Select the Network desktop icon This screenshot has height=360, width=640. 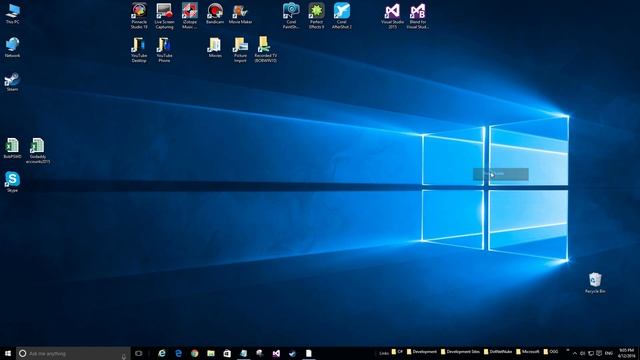(12, 47)
